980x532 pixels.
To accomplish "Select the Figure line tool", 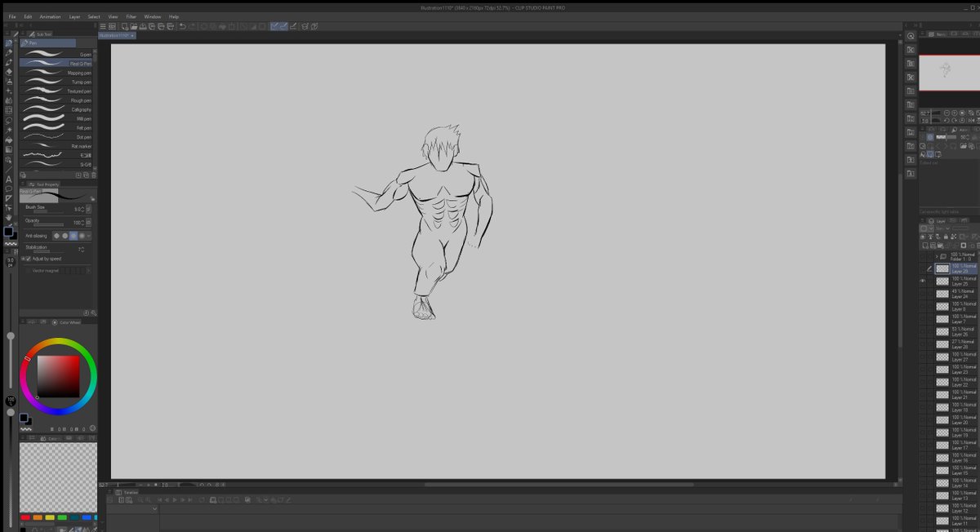I will click(8, 169).
